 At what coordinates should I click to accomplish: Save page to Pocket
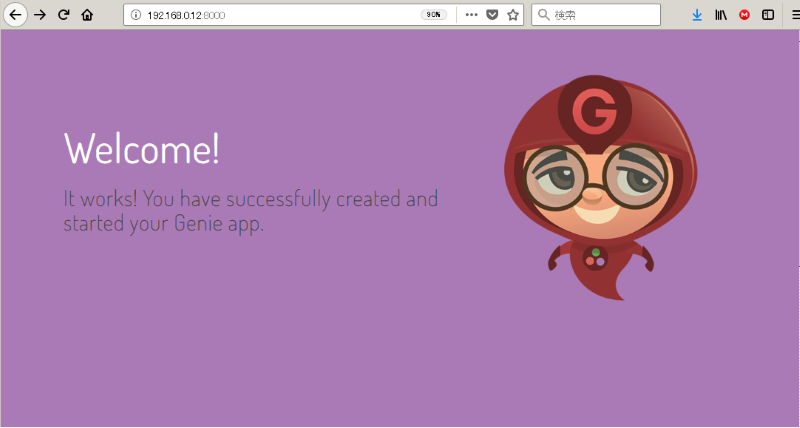[x=492, y=15]
